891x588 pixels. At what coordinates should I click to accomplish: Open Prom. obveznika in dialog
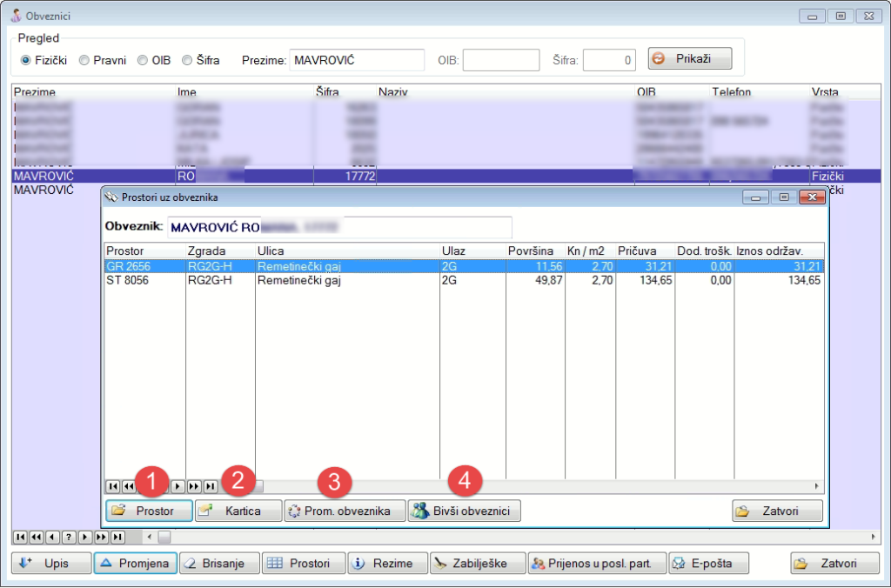click(x=345, y=511)
